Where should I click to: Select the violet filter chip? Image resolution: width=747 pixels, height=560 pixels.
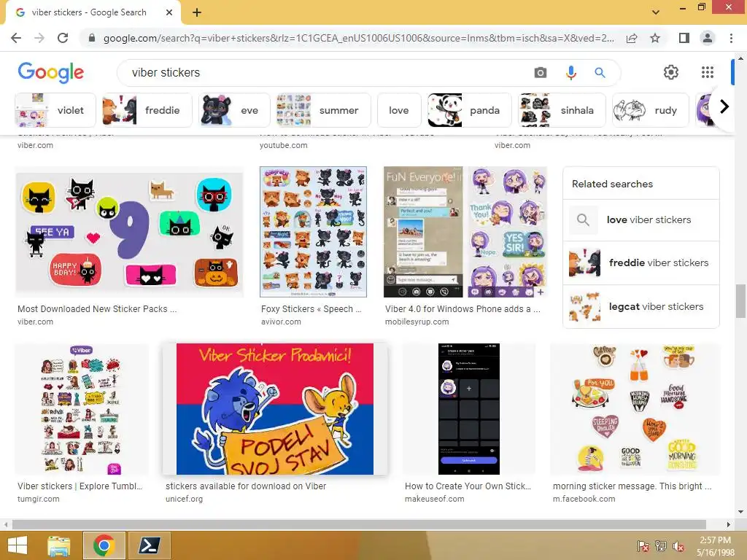55,110
